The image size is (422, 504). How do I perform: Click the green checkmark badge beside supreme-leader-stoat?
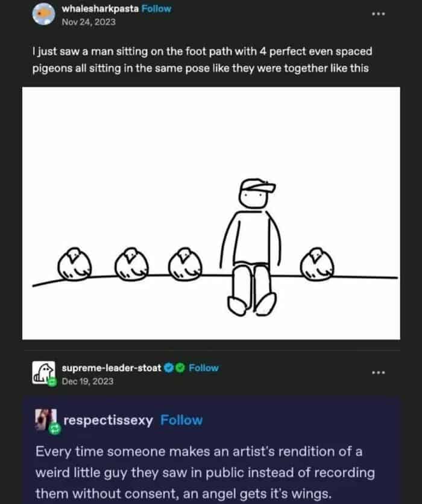[178, 367]
